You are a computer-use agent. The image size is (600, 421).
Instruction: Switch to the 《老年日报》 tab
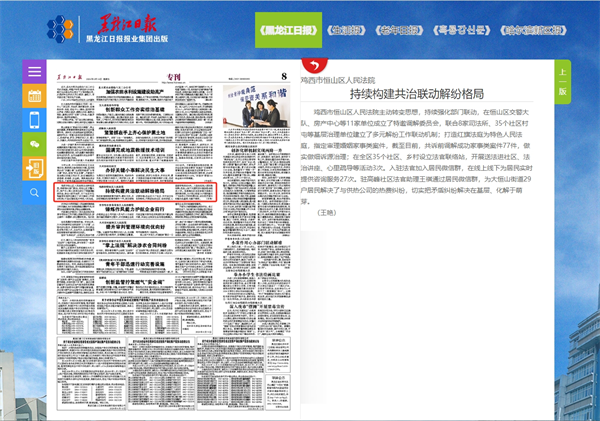pyautogui.click(x=408, y=30)
